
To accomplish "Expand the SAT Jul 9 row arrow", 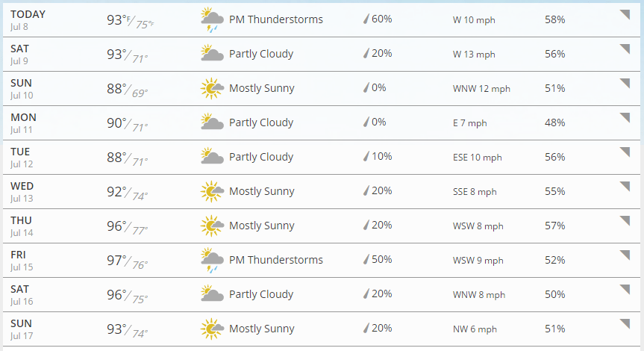I will tap(625, 49).
